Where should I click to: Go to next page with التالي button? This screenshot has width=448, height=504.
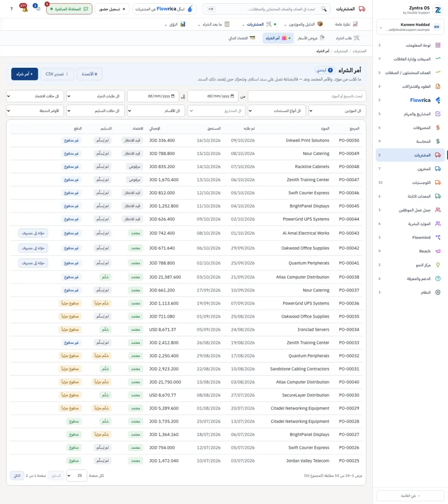coord(17,476)
